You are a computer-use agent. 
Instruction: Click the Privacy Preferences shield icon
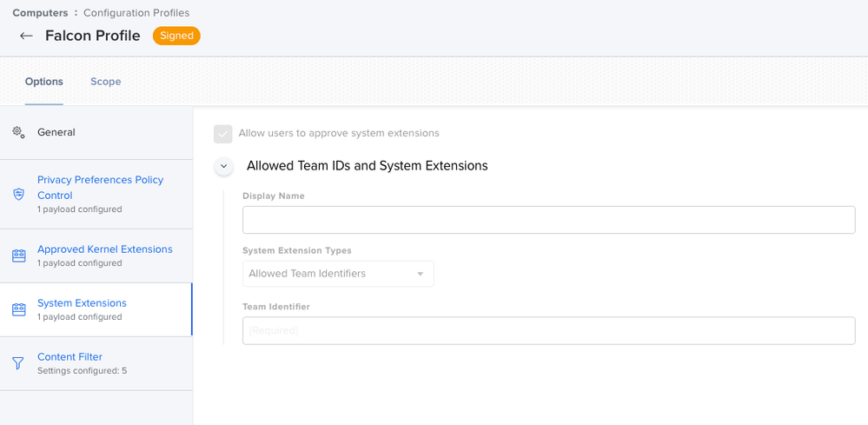pos(19,194)
